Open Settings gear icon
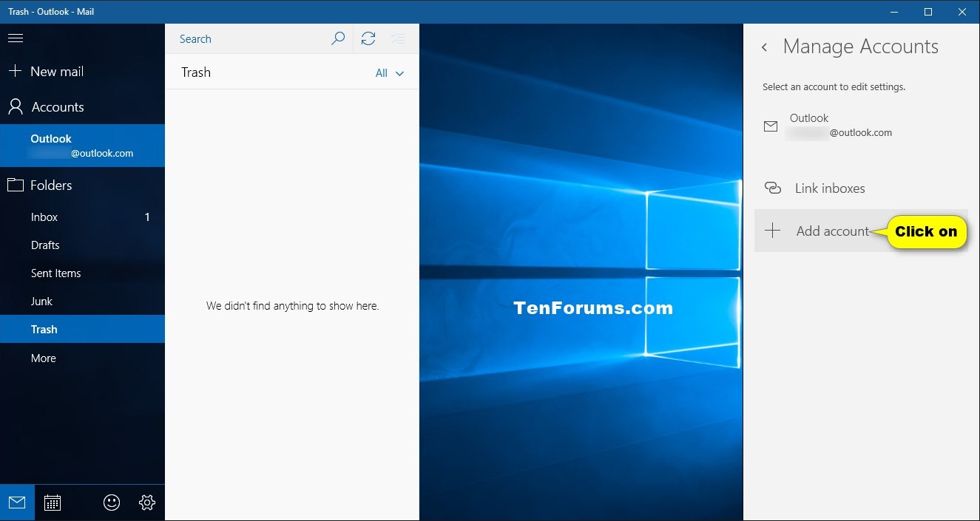The image size is (980, 521). coord(147,503)
